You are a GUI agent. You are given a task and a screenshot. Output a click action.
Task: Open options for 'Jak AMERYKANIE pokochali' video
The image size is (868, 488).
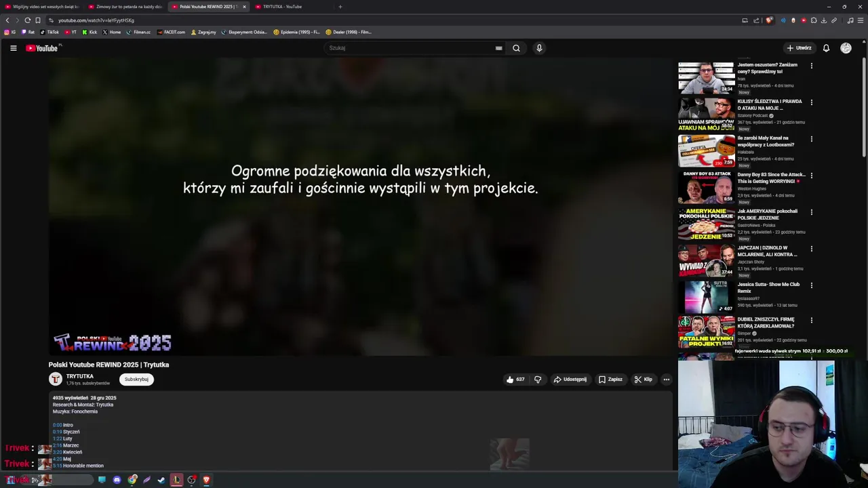(x=811, y=212)
